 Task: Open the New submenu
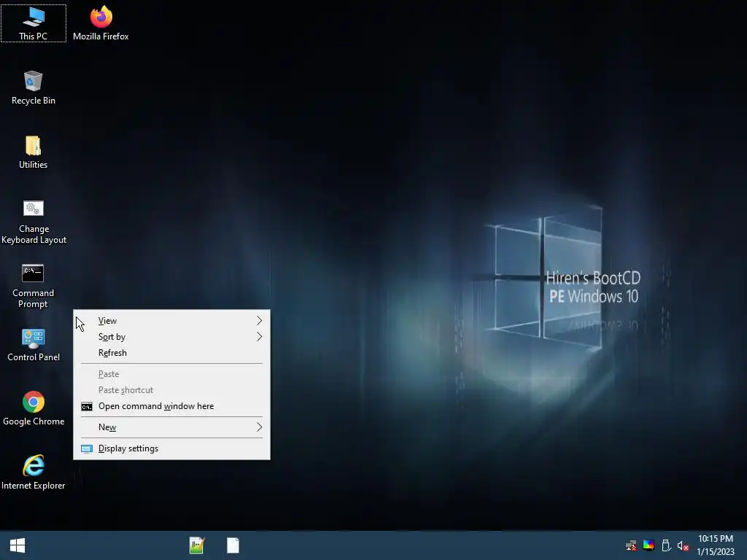click(171, 427)
